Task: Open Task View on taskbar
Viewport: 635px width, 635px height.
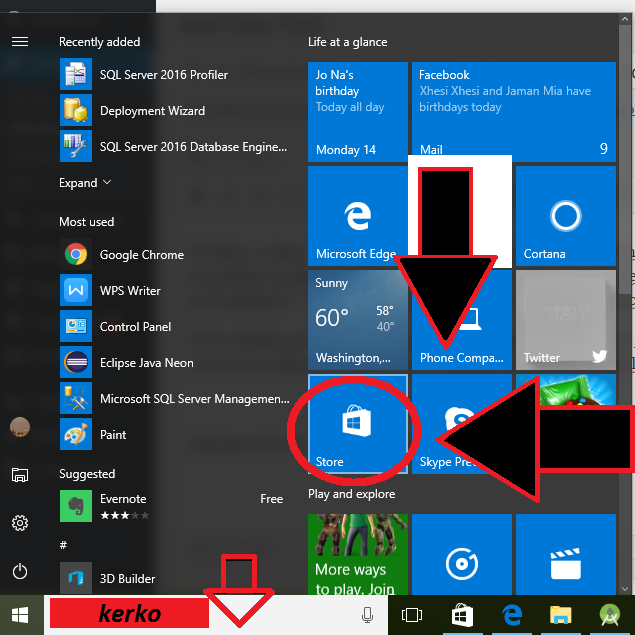Action: (x=411, y=615)
